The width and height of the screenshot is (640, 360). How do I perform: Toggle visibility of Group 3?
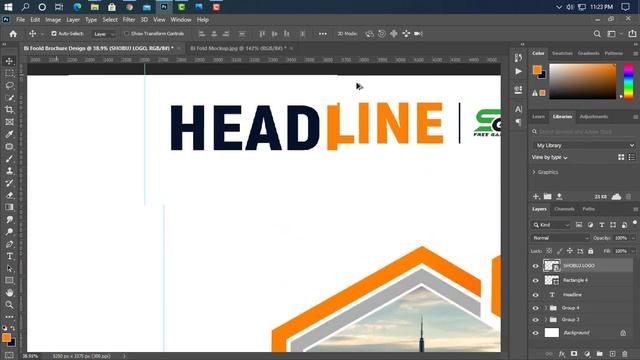536,320
